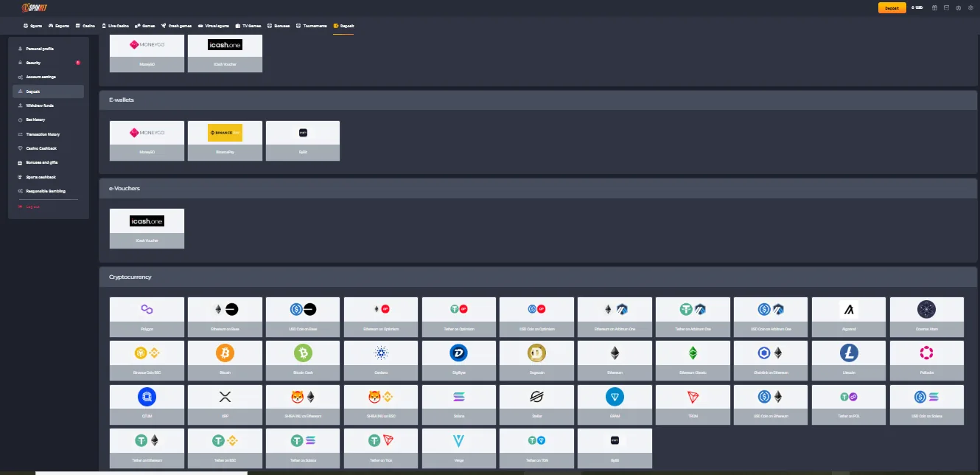Choose Ethereum Classic

693,361
